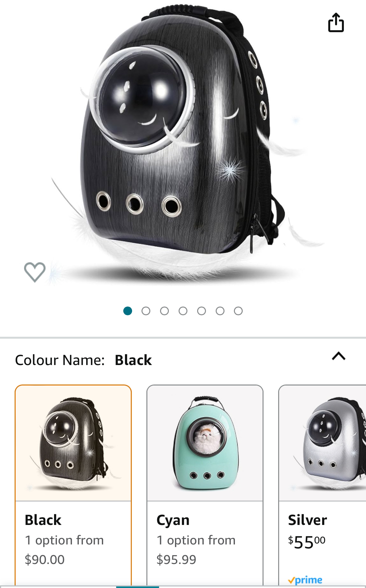Tap the share icon

tap(336, 22)
